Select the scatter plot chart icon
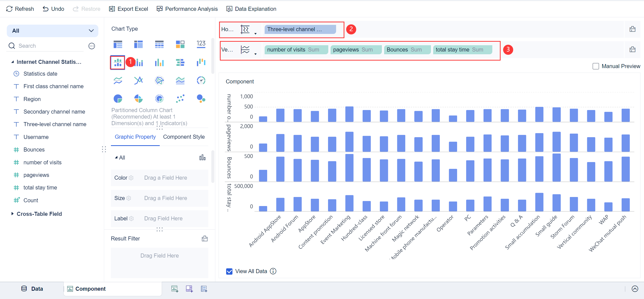Viewport: 644px width, 299px height. tap(180, 99)
